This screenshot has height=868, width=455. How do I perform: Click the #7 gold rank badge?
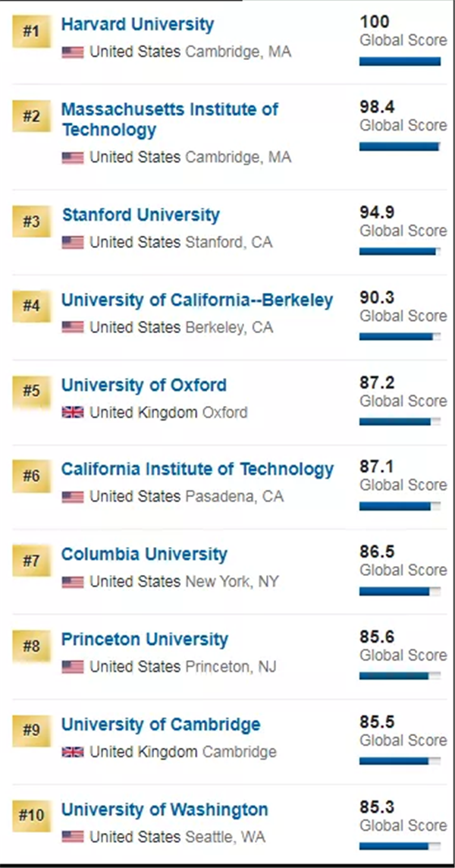(x=30, y=561)
